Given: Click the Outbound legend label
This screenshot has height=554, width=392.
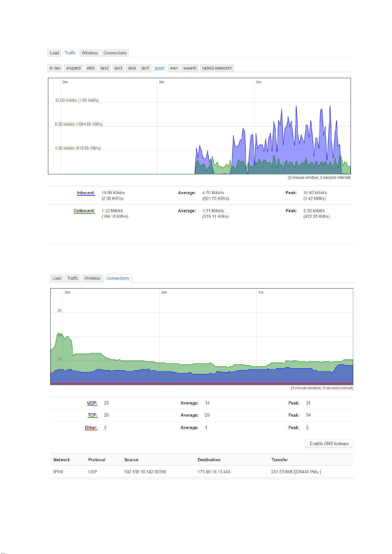Looking at the screenshot, I should click(x=84, y=211).
